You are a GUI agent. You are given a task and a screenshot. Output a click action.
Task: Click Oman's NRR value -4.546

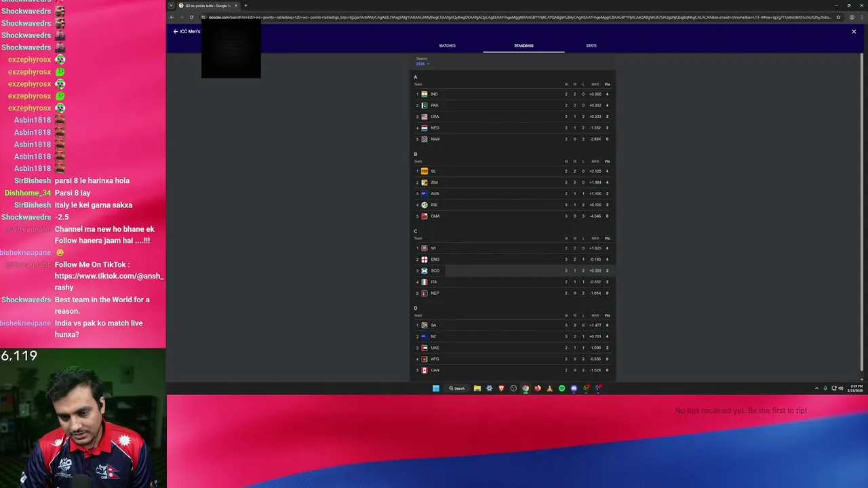[595, 216]
